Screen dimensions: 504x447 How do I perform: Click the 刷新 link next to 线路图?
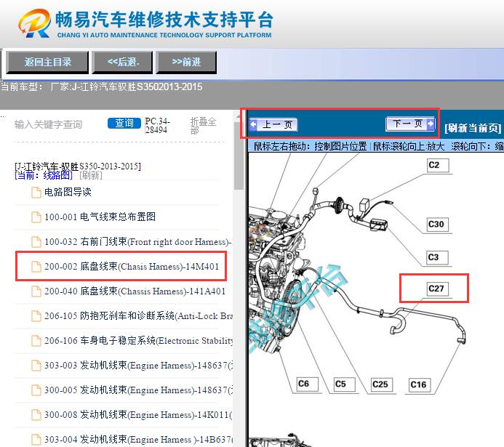[x=91, y=175]
